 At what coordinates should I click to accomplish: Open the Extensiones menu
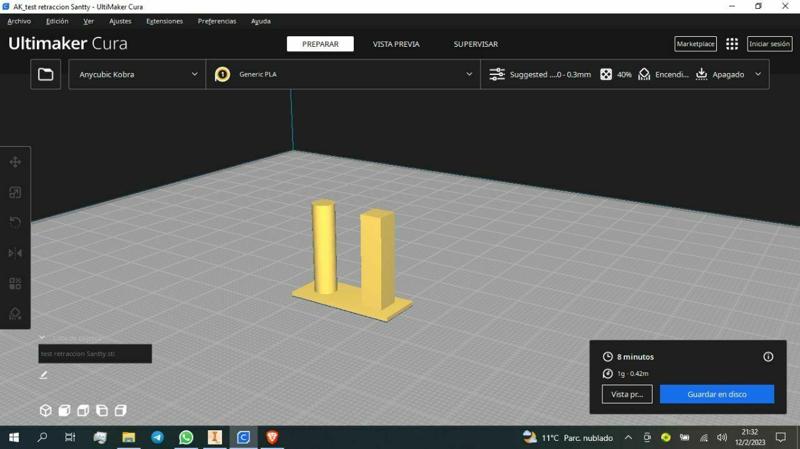[164, 21]
